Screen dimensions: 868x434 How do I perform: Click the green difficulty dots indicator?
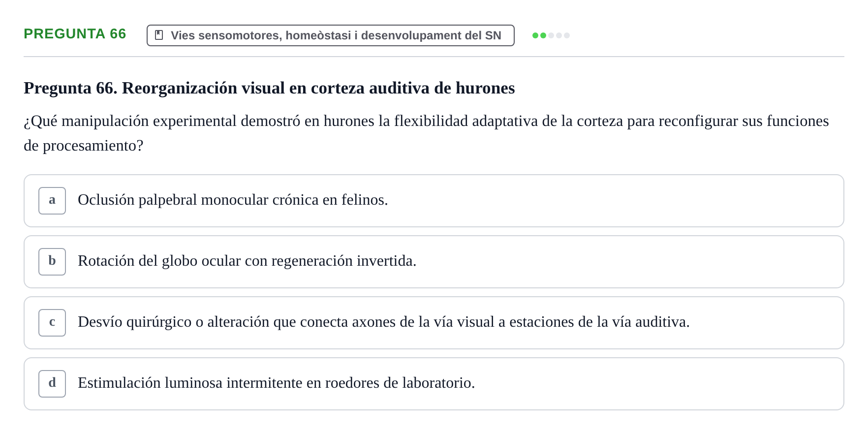tap(551, 35)
